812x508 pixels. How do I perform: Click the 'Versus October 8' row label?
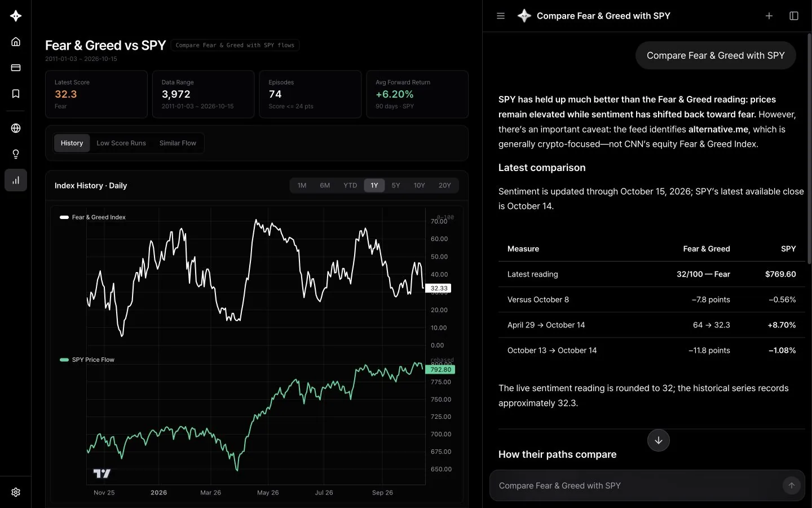point(538,300)
